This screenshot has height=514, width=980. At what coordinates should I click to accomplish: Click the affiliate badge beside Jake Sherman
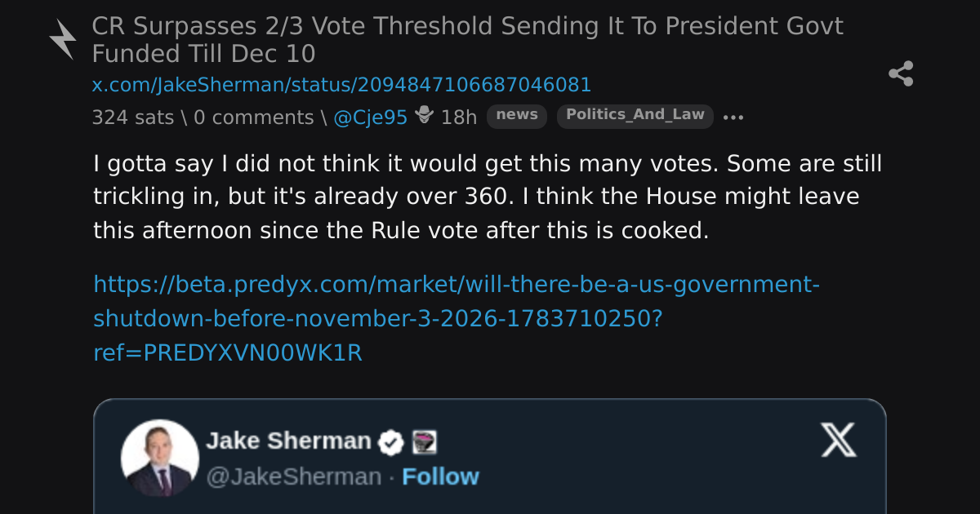click(x=424, y=442)
